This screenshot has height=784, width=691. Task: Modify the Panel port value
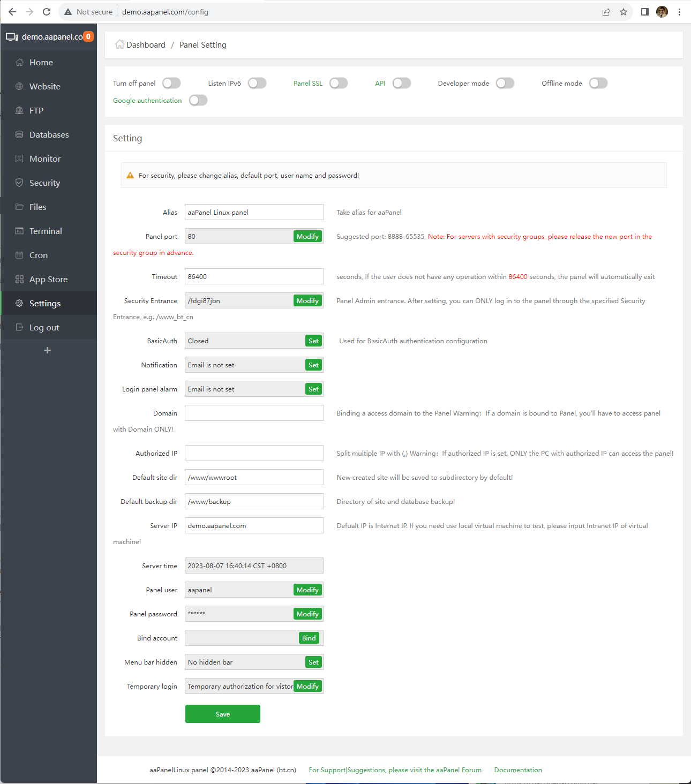click(x=307, y=237)
